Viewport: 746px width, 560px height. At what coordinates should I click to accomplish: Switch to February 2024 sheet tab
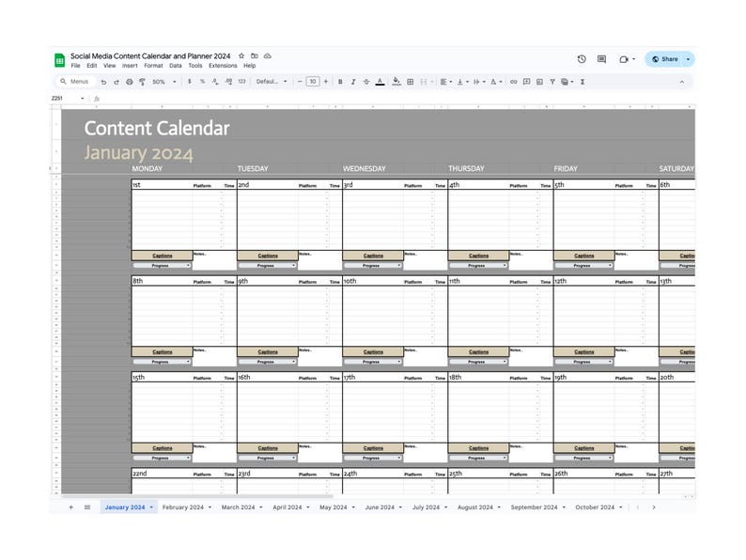(186, 507)
